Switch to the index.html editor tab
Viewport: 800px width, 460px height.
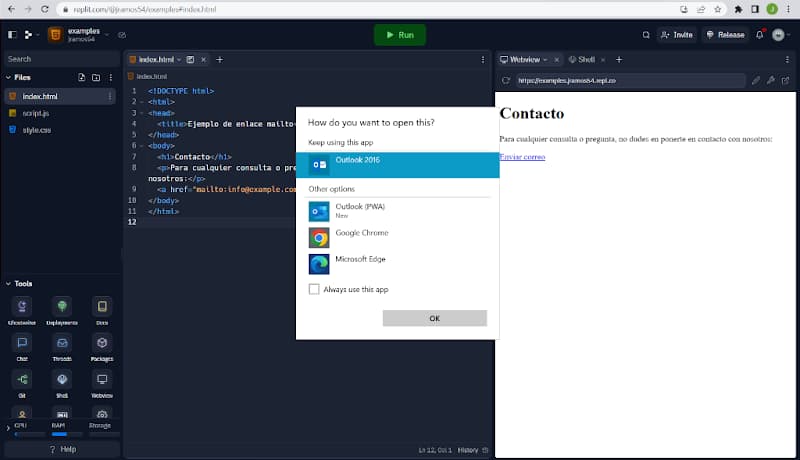point(156,60)
